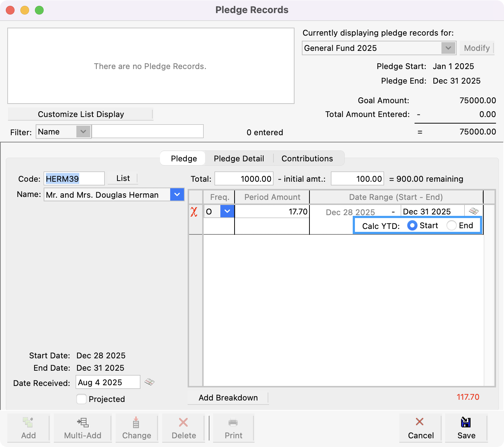The height and width of the screenshot is (447, 504).
Task: Select the End radio button for Calc YTD
Action: coord(451,225)
